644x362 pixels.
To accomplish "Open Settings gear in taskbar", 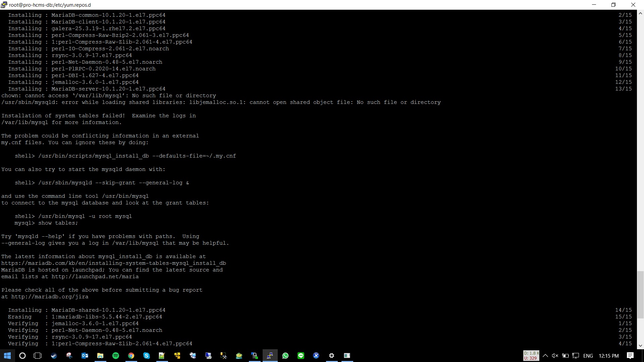I will pos(332,356).
